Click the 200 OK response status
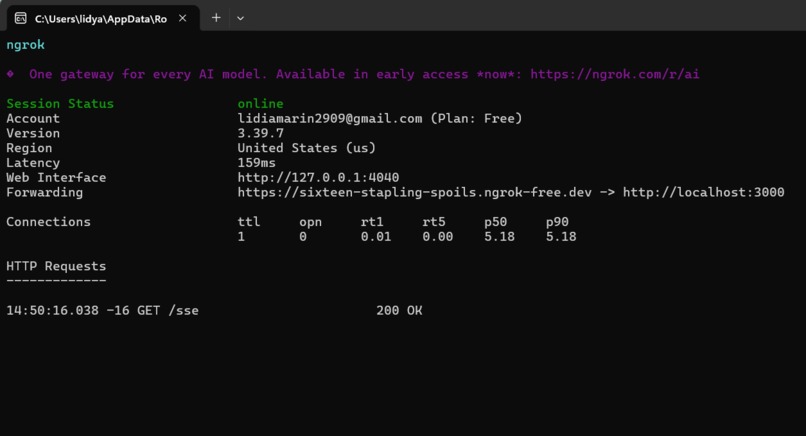 coord(399,311)
